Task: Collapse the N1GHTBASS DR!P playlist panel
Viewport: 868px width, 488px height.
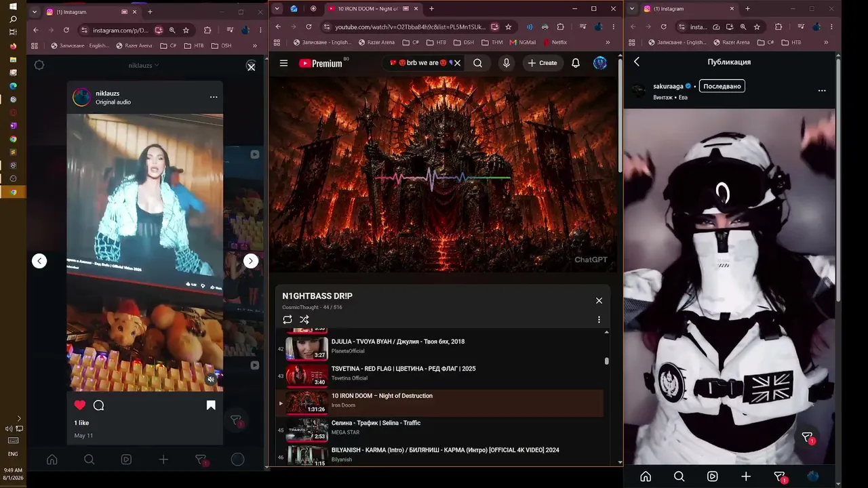Action: [x=599, y=300]
